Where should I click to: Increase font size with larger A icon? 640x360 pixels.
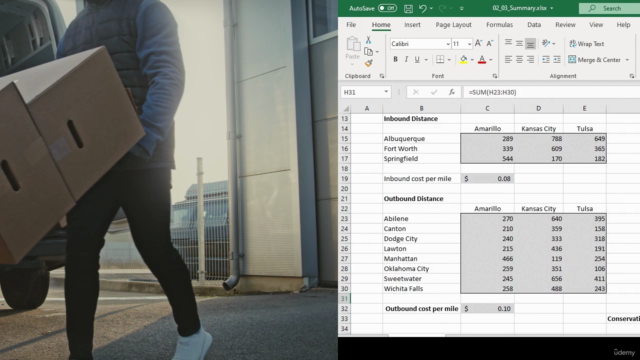click(478, 43)
